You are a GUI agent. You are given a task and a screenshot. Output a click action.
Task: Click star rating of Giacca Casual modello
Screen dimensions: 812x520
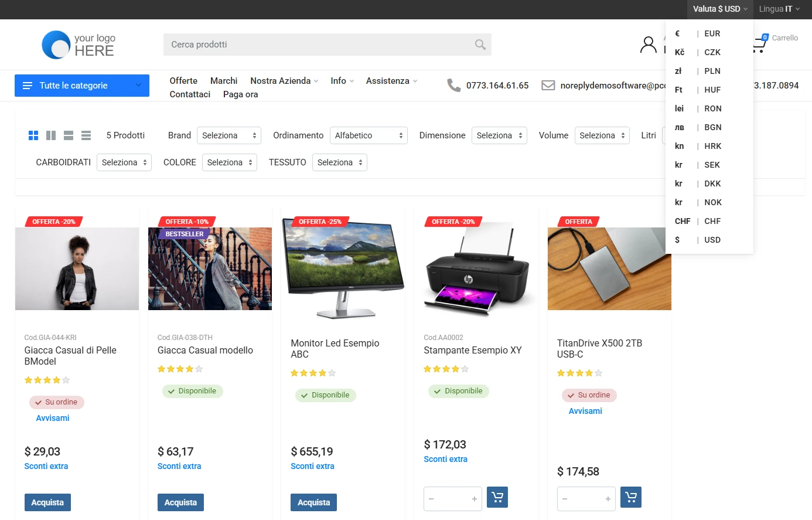click(180, 369)
